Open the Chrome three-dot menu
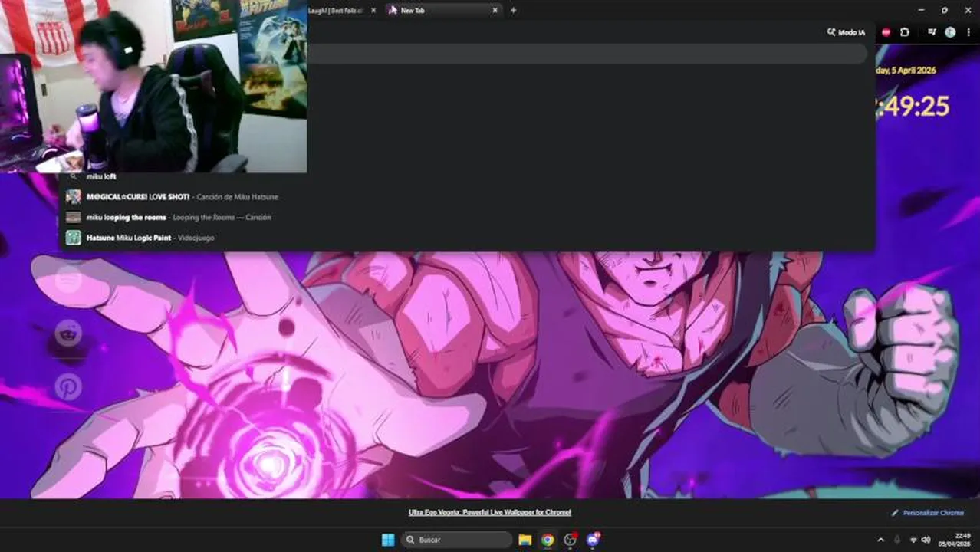980x552 pixels. point(968,32)
